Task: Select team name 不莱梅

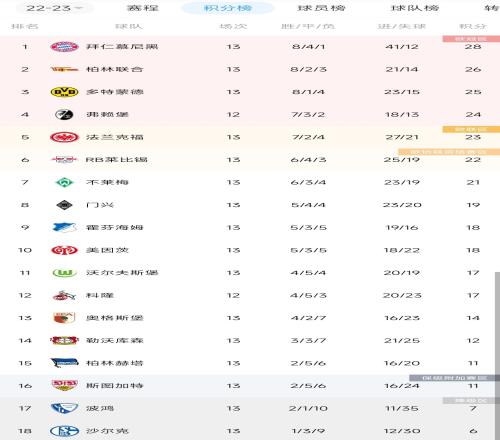Action: click(107, 182)
